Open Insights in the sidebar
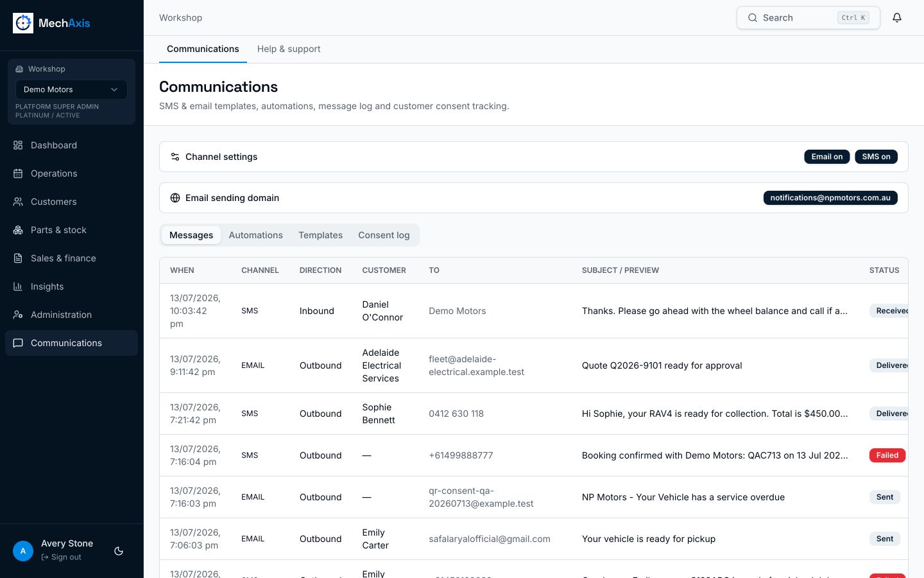The image size is (924, 578). (71, 286)
